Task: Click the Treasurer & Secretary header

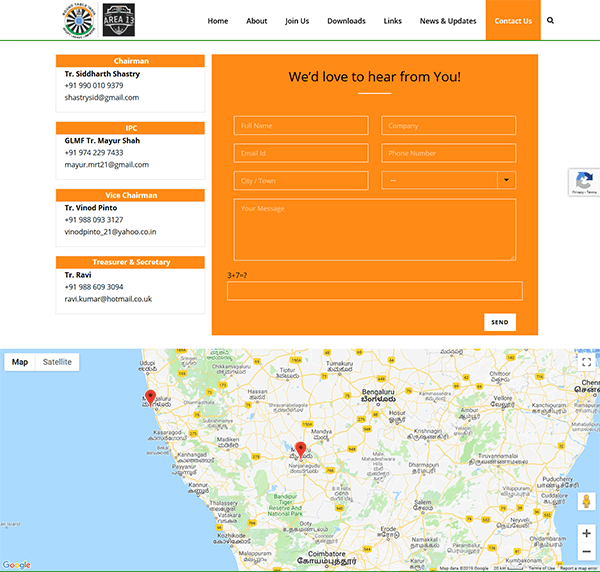Action: 130,262
